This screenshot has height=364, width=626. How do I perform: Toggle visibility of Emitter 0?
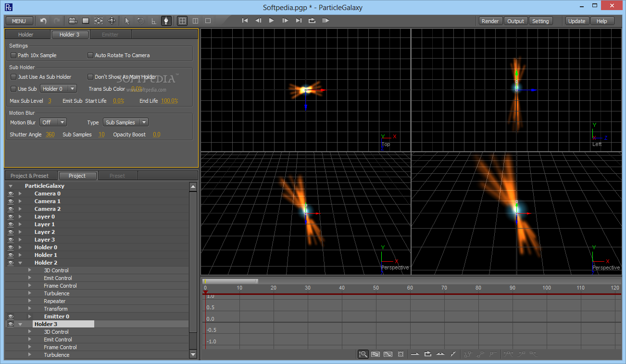pyautogui.click(x=11, y=316)
